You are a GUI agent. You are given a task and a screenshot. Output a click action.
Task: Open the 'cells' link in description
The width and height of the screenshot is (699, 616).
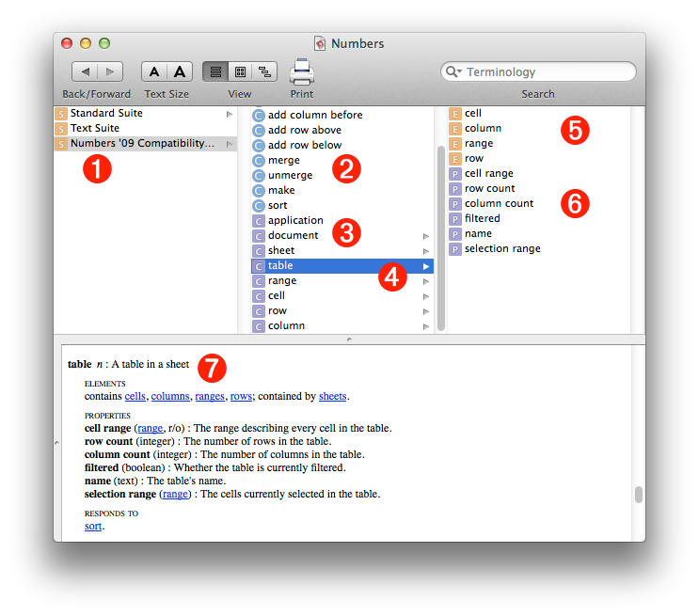pyautogui.click(x=135, y=396)
